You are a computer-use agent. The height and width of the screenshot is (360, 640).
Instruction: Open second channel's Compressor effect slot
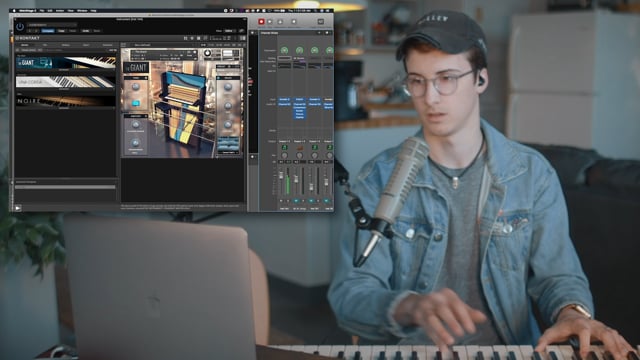299,108
